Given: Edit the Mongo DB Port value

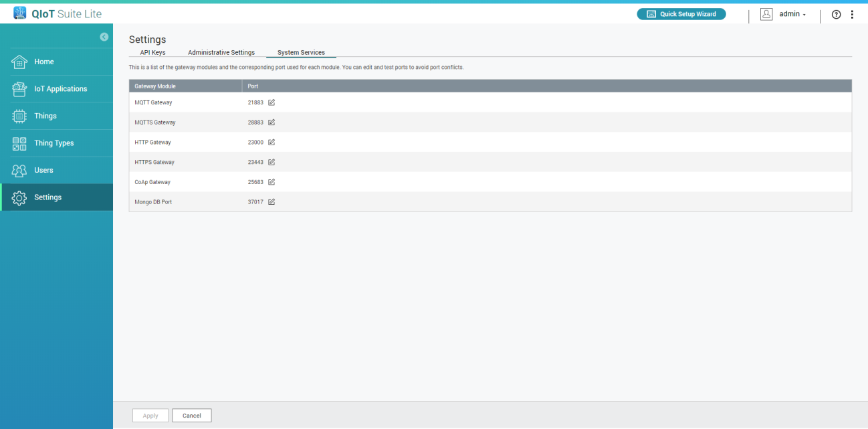Looking at the screenshot, I should click(x=272, y=201).
